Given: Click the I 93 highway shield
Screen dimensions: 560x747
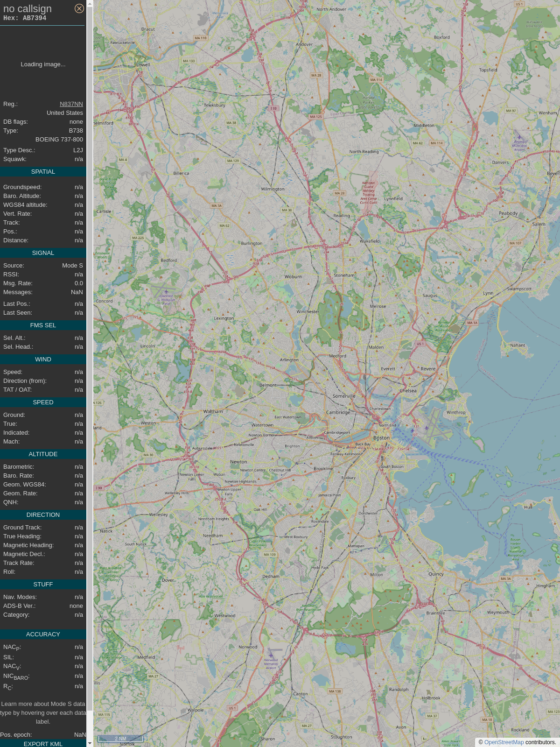Looking at the screenshot, I should [x=273, y=108].
